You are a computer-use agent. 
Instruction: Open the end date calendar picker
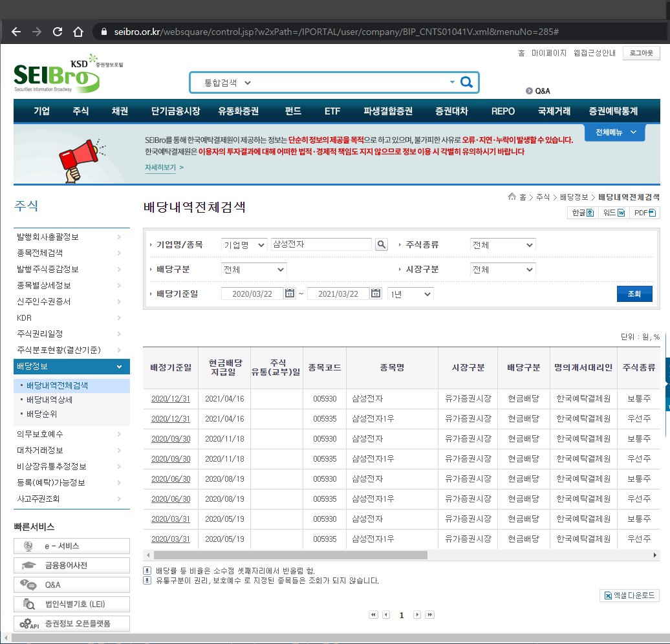click(376, 293)
